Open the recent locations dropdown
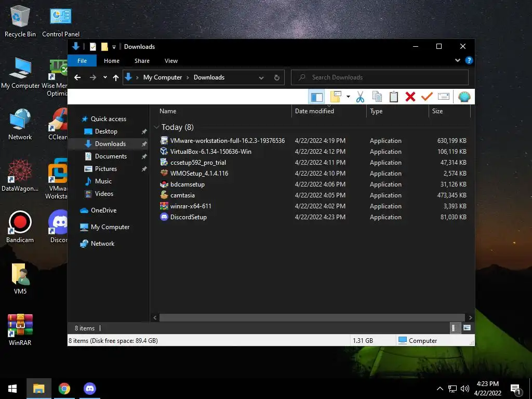The image size is (532, 399). coord(105,77)
